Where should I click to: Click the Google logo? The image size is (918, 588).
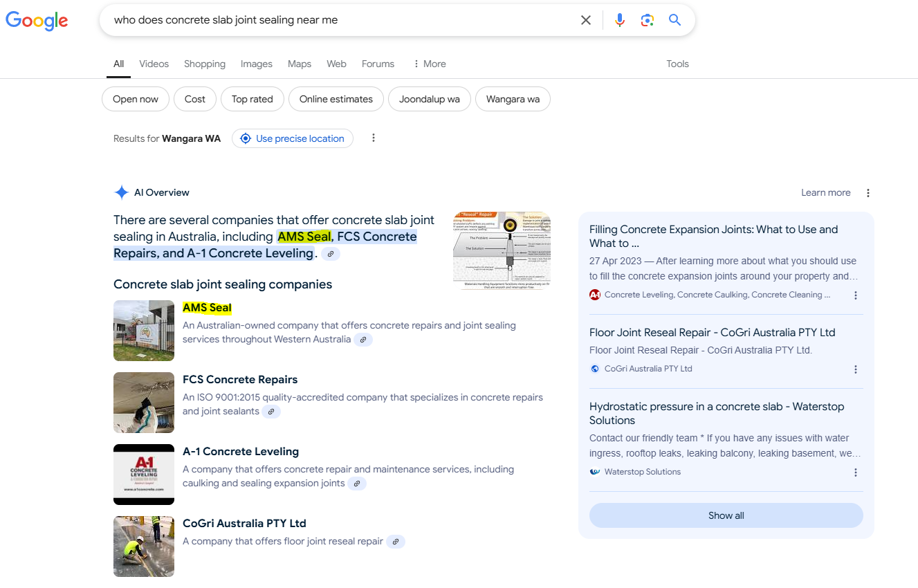pos(37,20)
